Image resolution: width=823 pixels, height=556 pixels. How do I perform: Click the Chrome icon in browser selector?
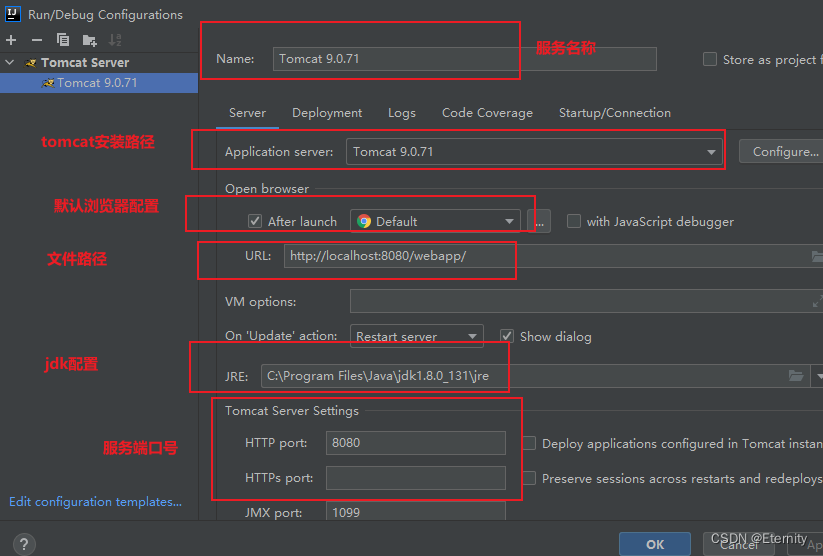click(364, 222)
